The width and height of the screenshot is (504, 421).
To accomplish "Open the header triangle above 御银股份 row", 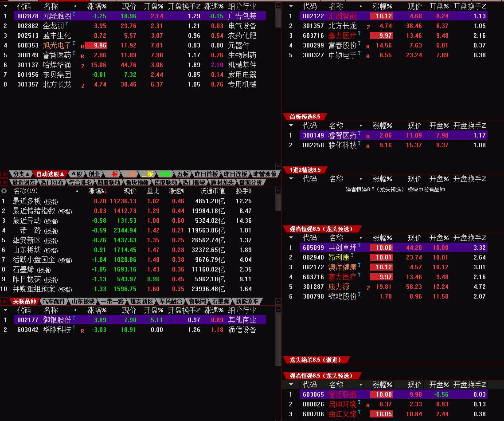I will 5,310.
